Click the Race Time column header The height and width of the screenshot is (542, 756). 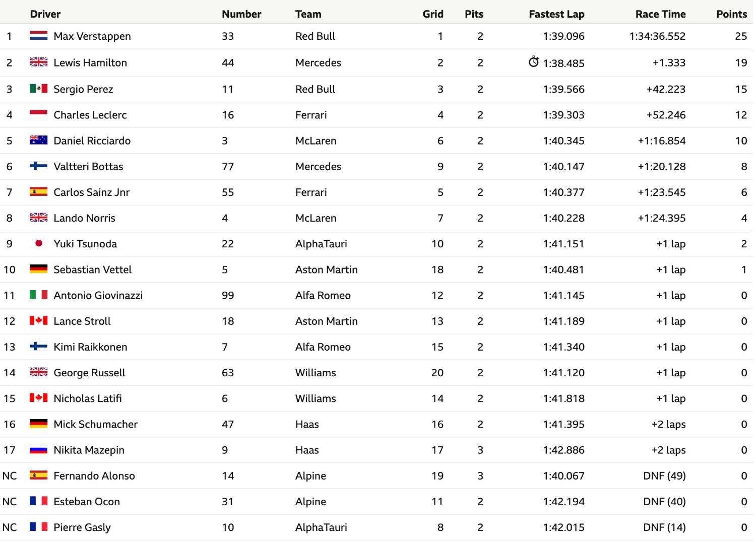click(x=660, y=14)
